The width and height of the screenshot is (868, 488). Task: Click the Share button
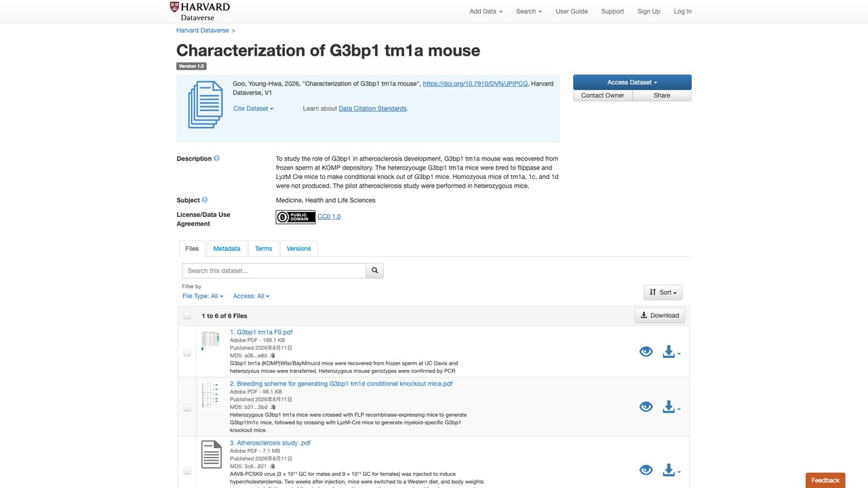(x=662, y=96)
